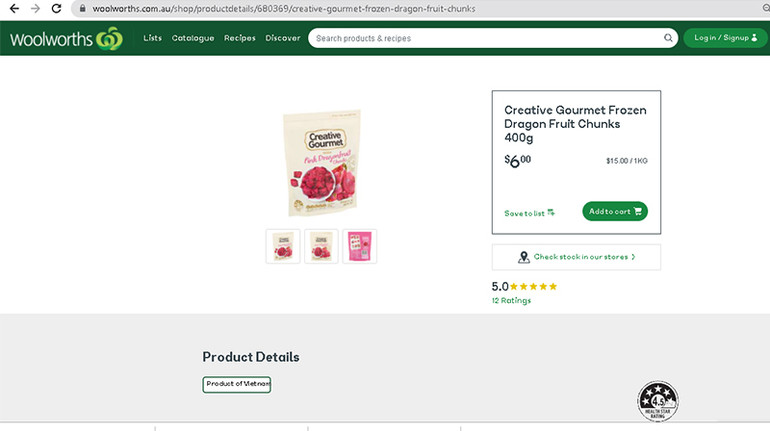Click the Health Star Rating badge
This screenshot has height=431, width=770.
pos(658,401)
